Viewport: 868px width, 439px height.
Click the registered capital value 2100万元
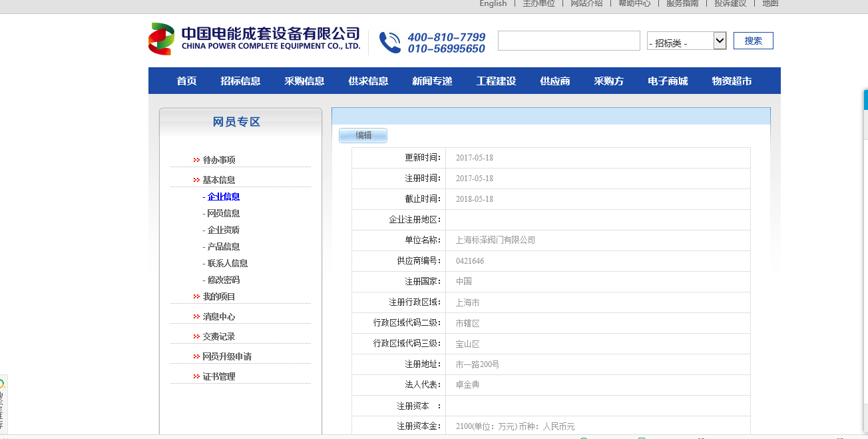pyautogui.click(x=515, y=426)
